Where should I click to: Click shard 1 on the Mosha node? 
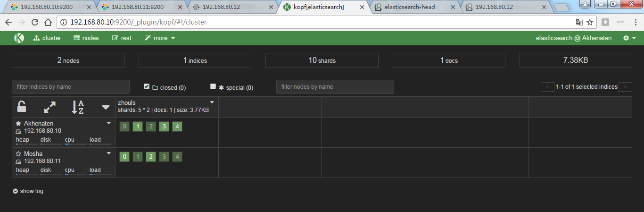[x=138, y=157]
